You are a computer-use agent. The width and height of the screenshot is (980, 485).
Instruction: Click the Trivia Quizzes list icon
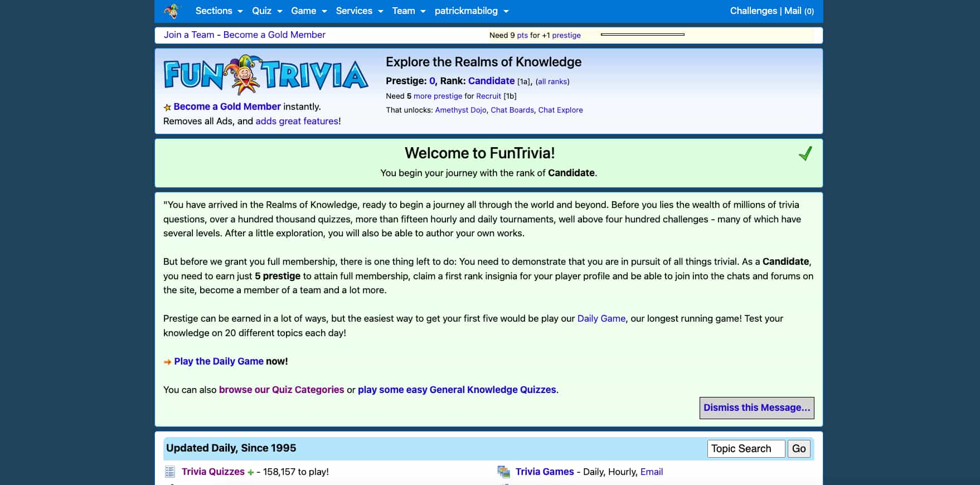170,472
